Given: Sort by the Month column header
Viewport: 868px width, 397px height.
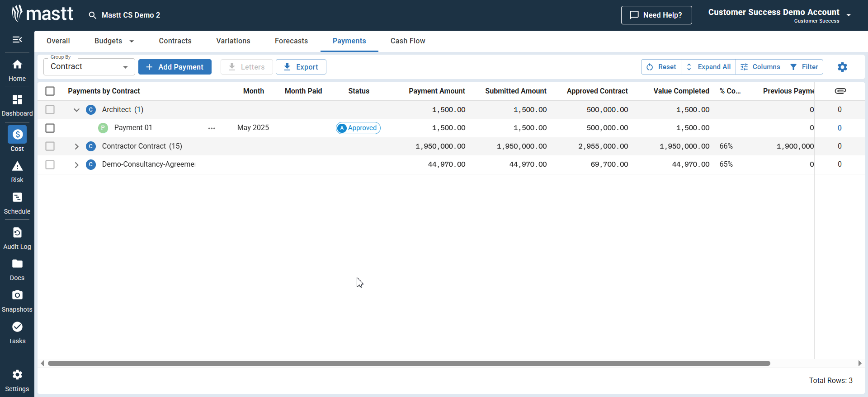Looking at the screenshot, I should coord(253,91).
